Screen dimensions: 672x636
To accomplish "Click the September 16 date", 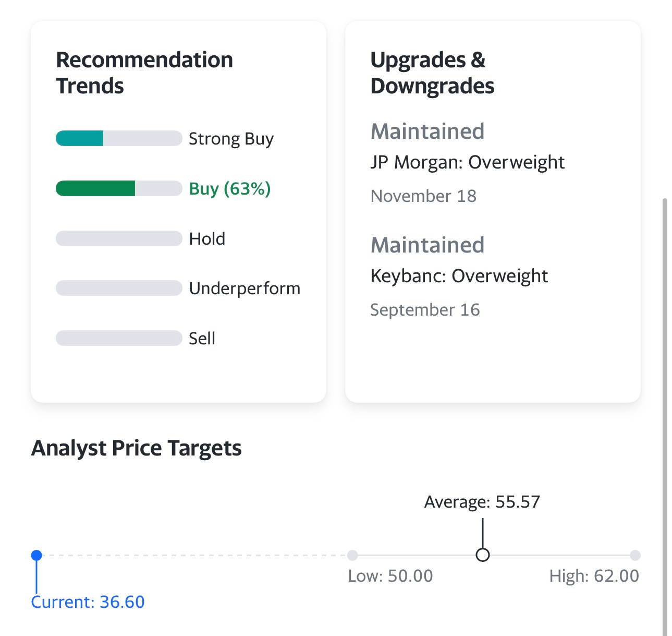I will (x=425, y=310).
